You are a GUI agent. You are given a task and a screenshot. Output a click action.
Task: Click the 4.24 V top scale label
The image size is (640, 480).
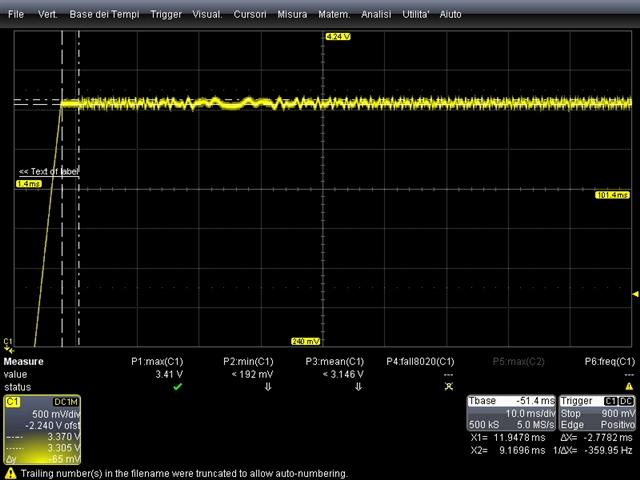pyautogui.click(x=338, y=37)
